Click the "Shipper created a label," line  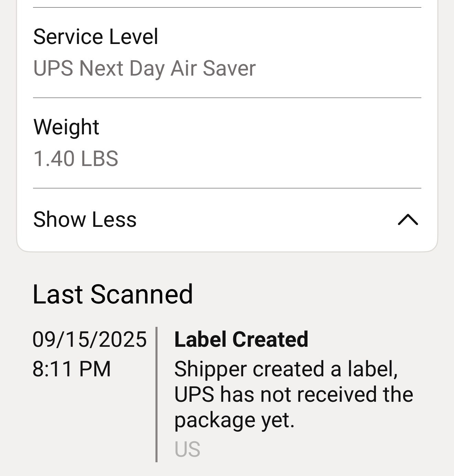click(x=286, y=369)
